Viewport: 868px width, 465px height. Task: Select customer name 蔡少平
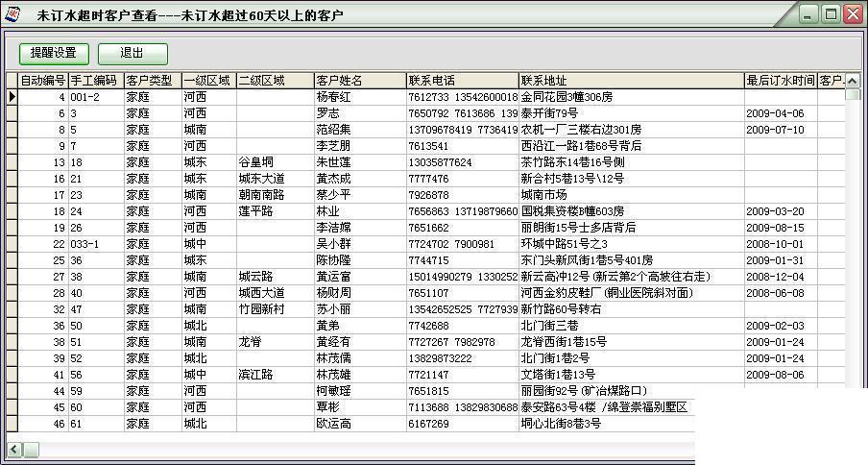click(333, 195)
